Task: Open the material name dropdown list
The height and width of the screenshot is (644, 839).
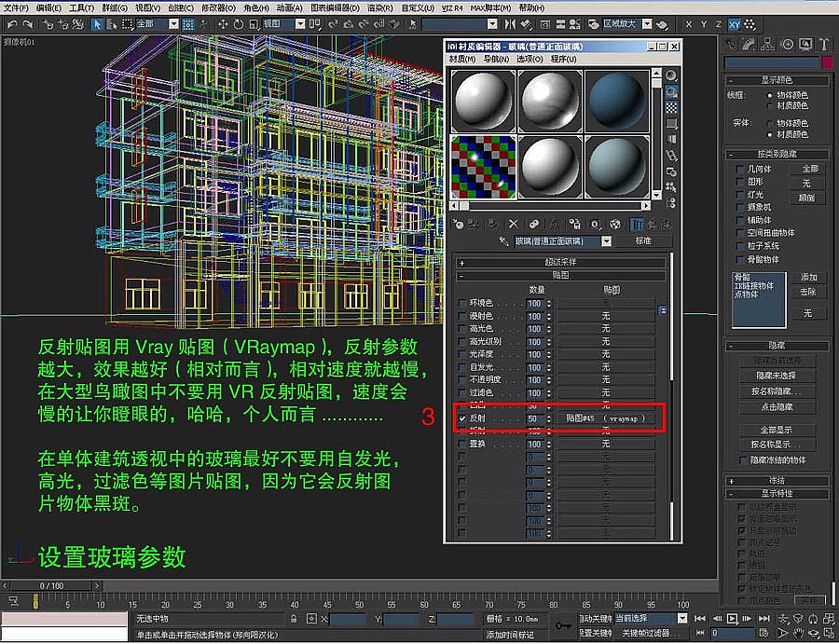Action: pyautogui.click(x=607, y=241)
